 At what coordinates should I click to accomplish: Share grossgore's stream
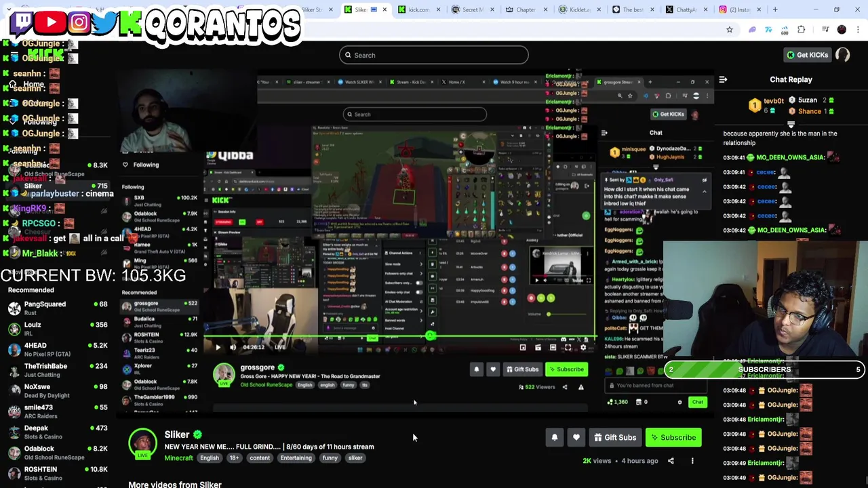point(565,387)
